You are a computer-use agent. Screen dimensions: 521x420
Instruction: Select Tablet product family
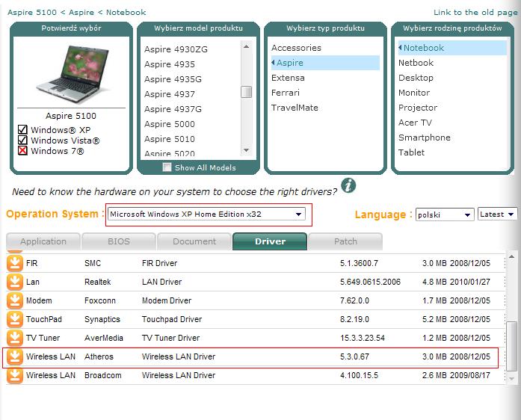point(411,152)
